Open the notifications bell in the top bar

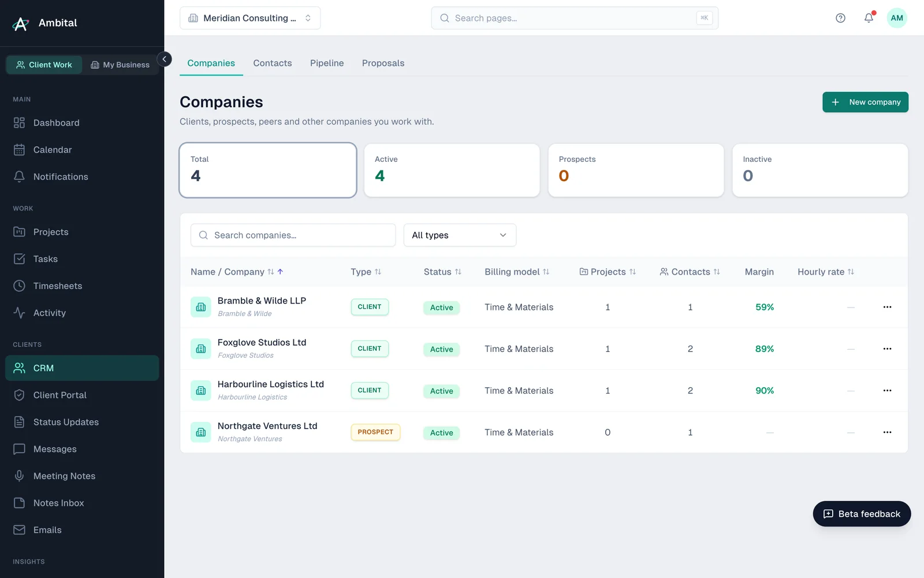coord(869,18)
